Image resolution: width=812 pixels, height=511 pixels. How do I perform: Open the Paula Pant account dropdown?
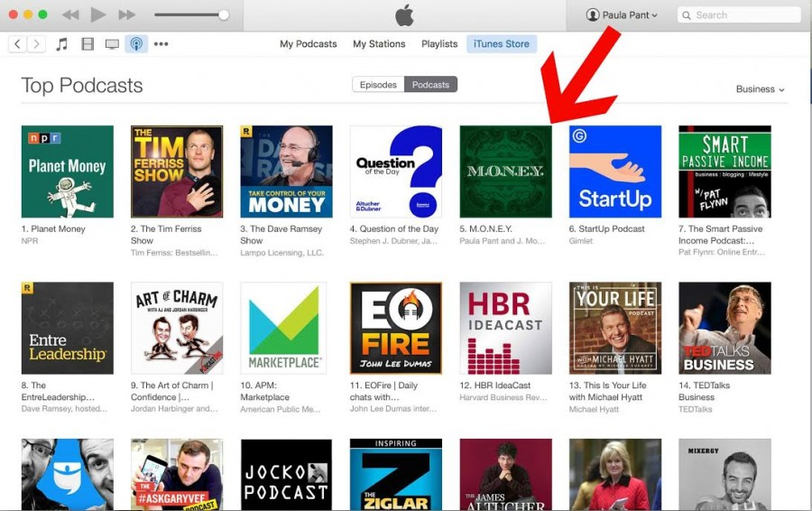pos(622,15)
